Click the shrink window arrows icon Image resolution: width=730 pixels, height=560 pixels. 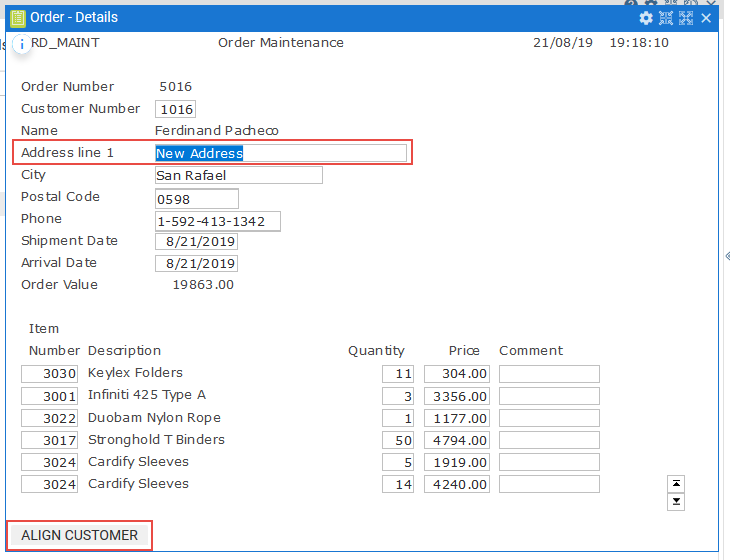point(666,18)
